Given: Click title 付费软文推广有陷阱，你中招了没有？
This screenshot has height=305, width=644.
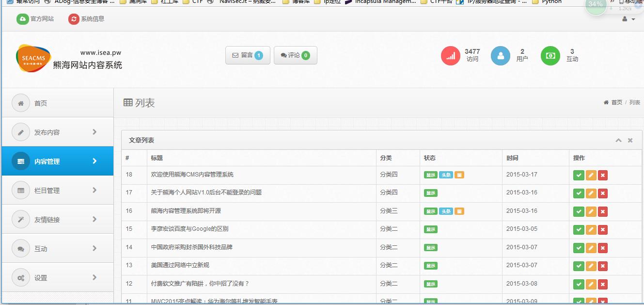Looking at the screenshot, I should pyautogui.click(x=200, y=284).
